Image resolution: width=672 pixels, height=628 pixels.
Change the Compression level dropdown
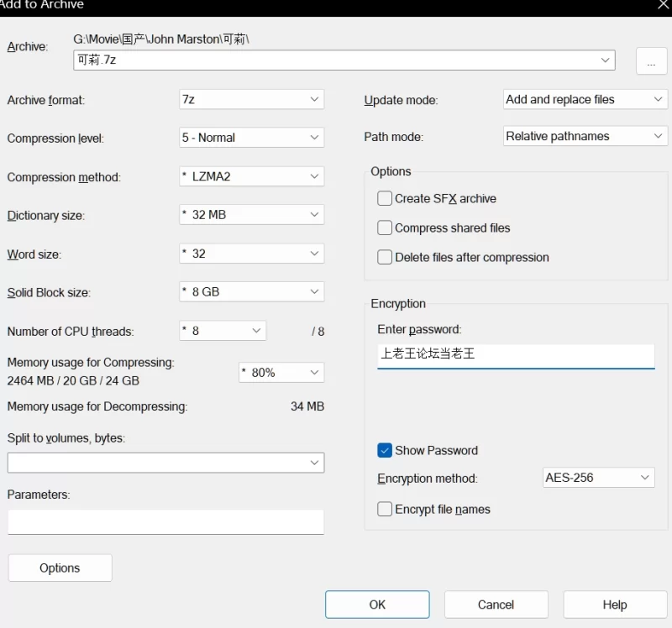pos(251,138)
